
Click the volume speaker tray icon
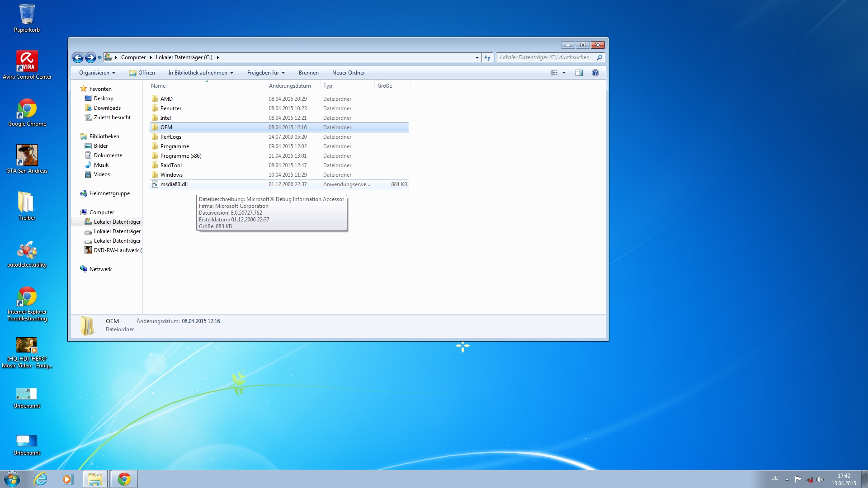(820, 479)
